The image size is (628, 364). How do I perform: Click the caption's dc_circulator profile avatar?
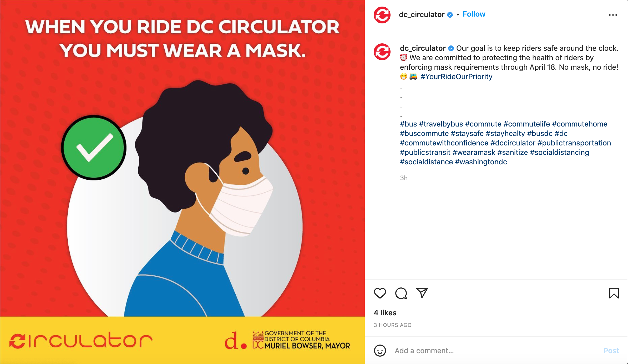click(x=382, y=52)
